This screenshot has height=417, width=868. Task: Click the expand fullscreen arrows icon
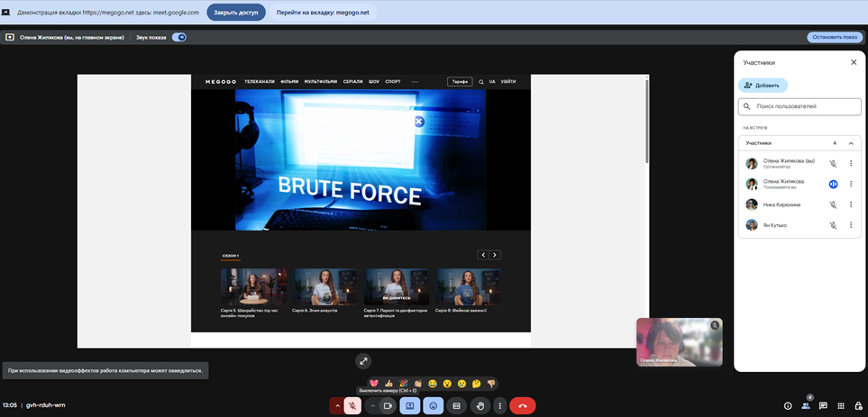click(x=363, y=360)
